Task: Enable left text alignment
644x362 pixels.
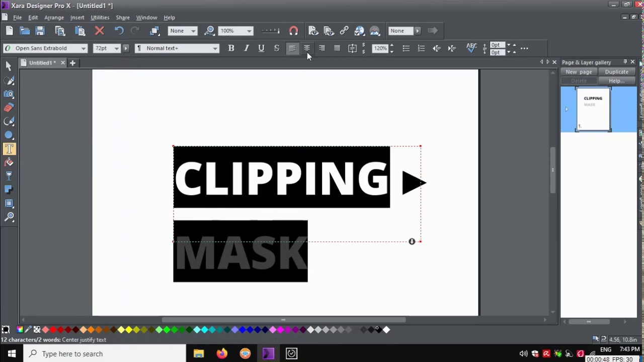Action: 292,48
